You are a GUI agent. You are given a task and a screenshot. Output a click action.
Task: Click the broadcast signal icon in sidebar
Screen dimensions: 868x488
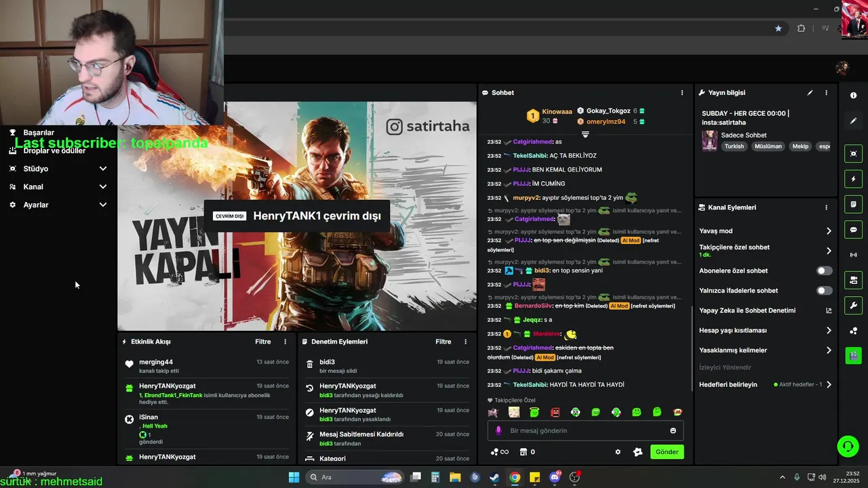853,255
